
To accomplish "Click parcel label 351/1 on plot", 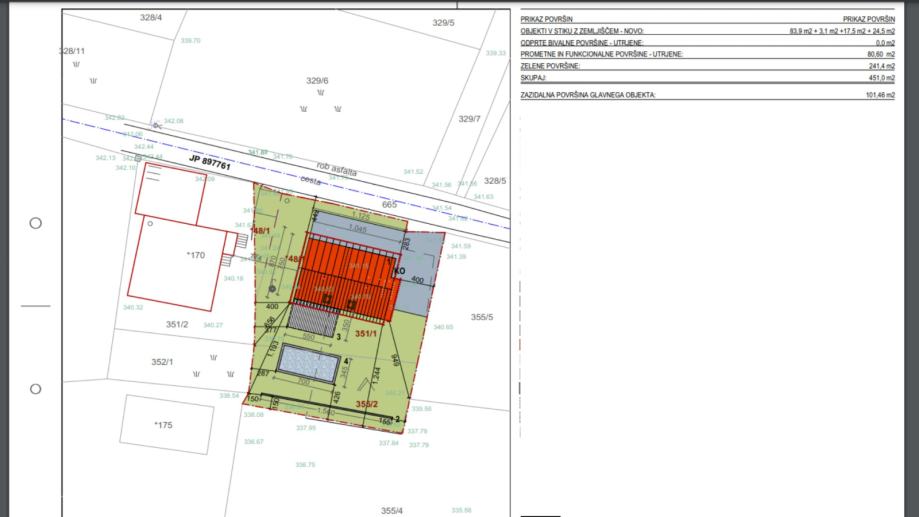I will tap(366, 334).
